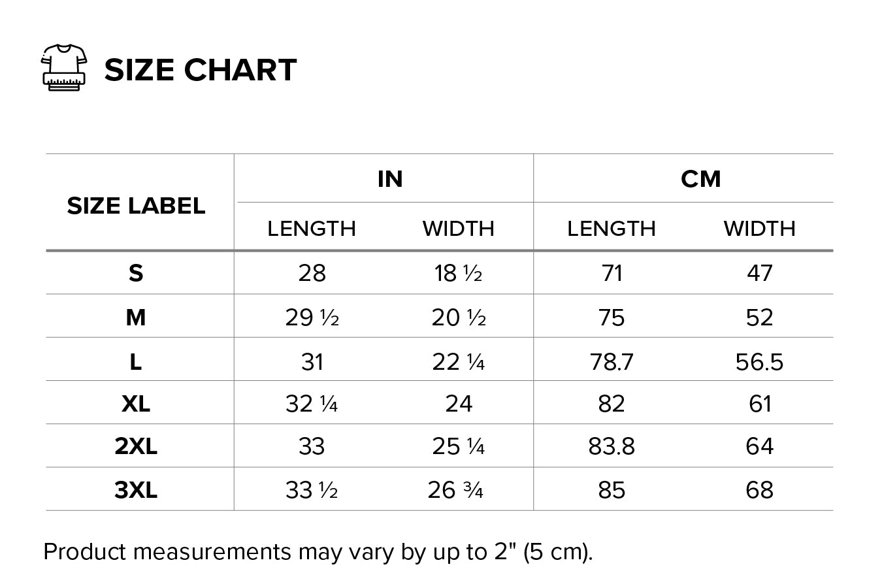Click the SIZE CHART heading

[201, 70]
